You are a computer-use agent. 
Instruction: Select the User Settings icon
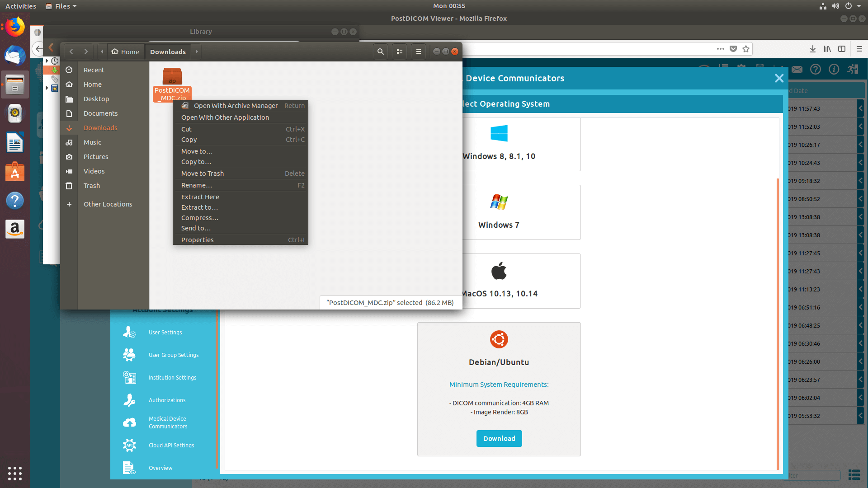click(x=130, y=332)
